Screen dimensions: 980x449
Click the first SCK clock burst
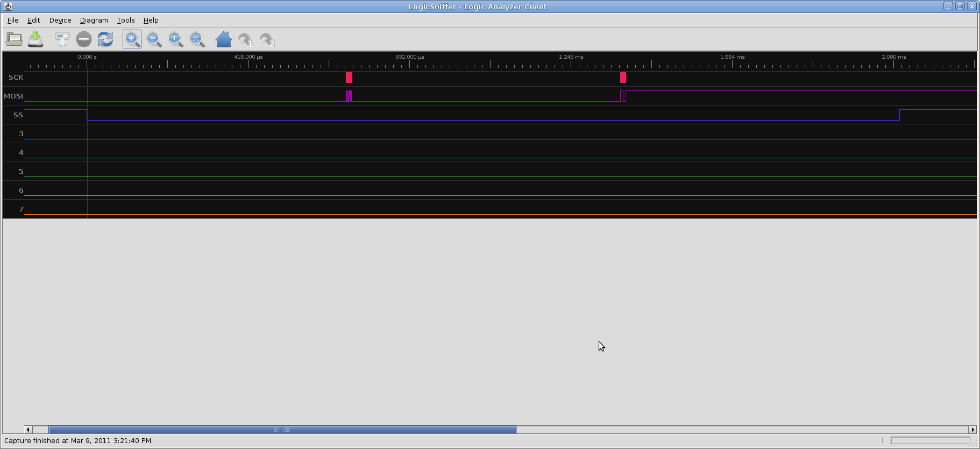coord(349,78)
